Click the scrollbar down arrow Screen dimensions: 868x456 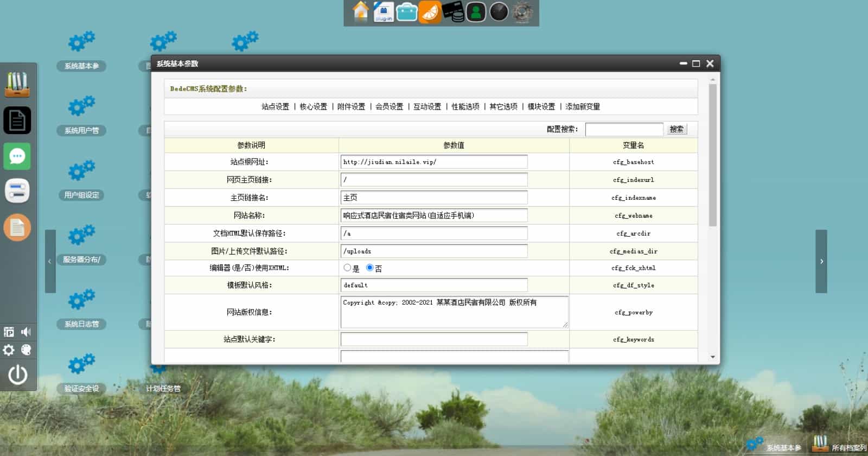(x=713, y=357)
